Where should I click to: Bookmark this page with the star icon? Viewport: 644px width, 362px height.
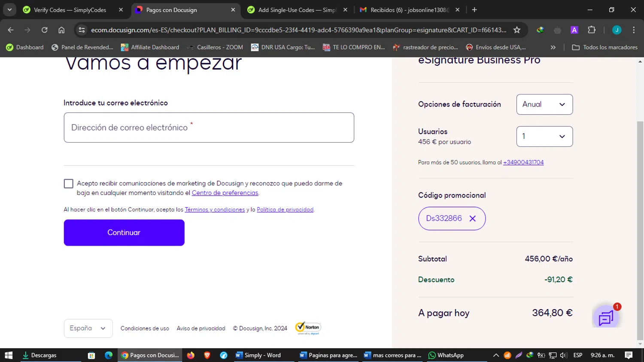coord(517,30)
